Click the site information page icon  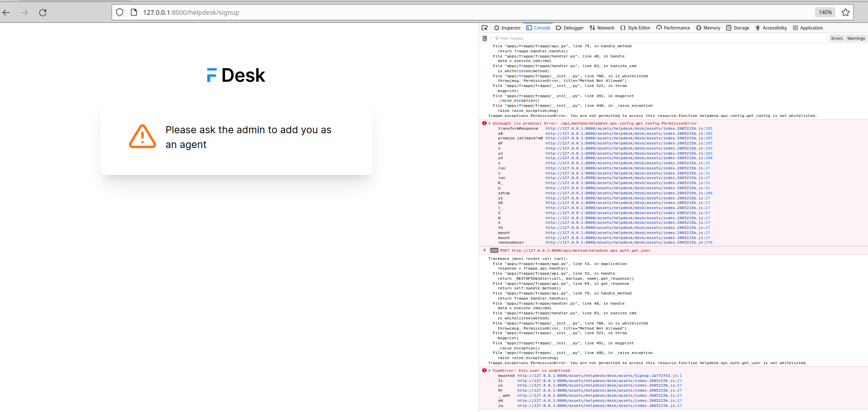point(134,12)
